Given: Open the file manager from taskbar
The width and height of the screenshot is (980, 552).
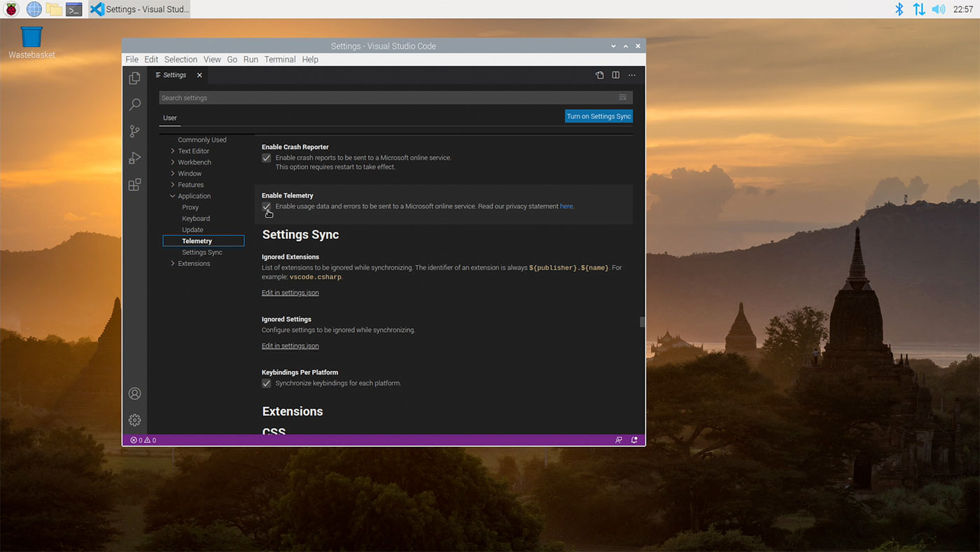Looking at the screenshot, I should pyautogui.click(x=54, y=9).
